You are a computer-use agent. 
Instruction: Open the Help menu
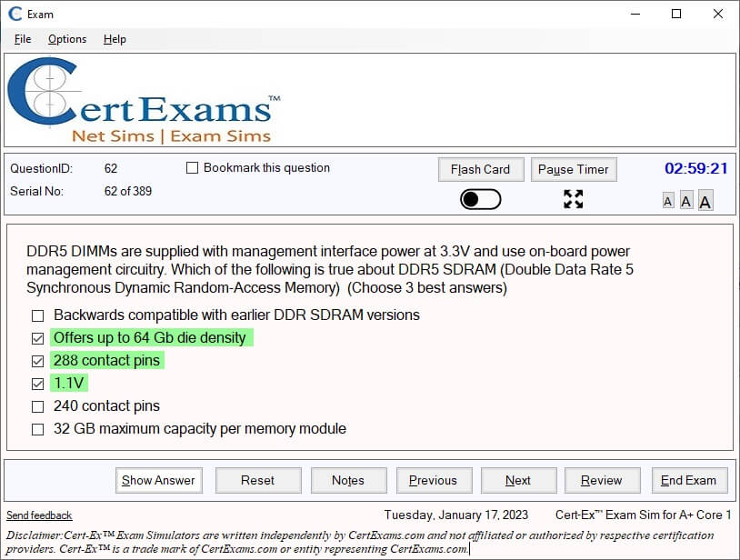point(115,39)
